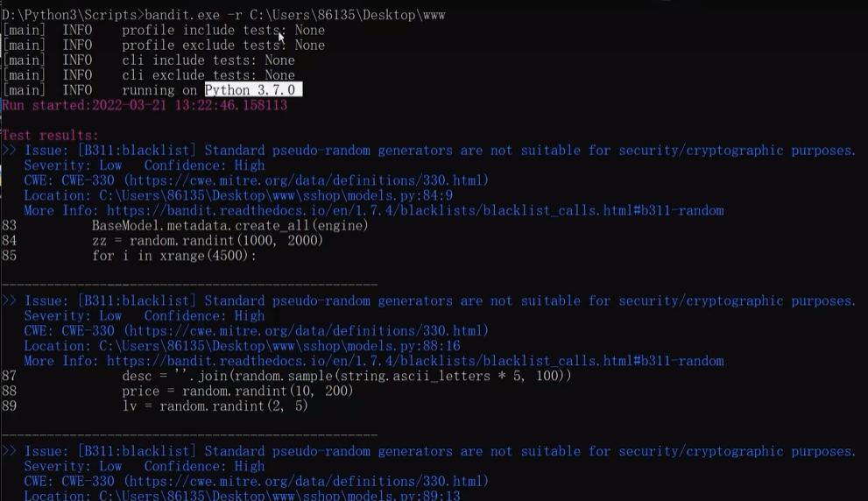Click location path models.py:89:13
This screenshot has height=501, width=868.
click(x=279, y=496)
